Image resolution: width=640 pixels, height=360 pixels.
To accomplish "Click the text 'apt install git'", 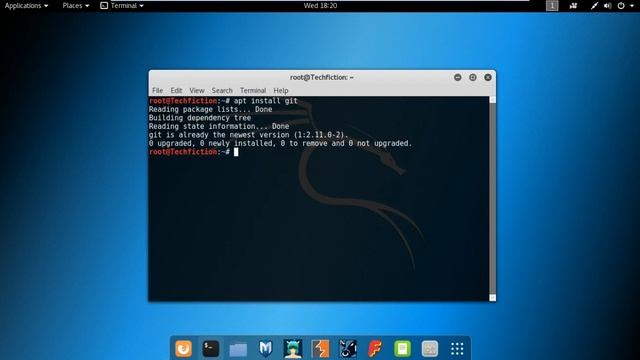I will point(266,101).
